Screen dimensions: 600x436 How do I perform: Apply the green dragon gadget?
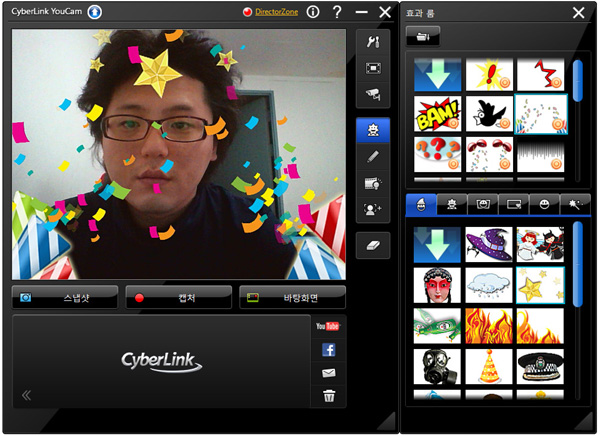(x=437, y=326)
